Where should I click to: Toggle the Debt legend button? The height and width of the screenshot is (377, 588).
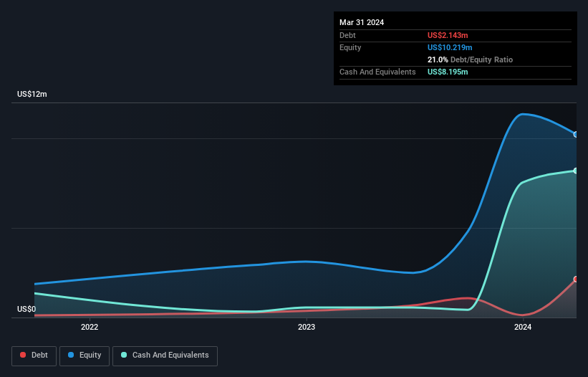(x=34, y=355)
